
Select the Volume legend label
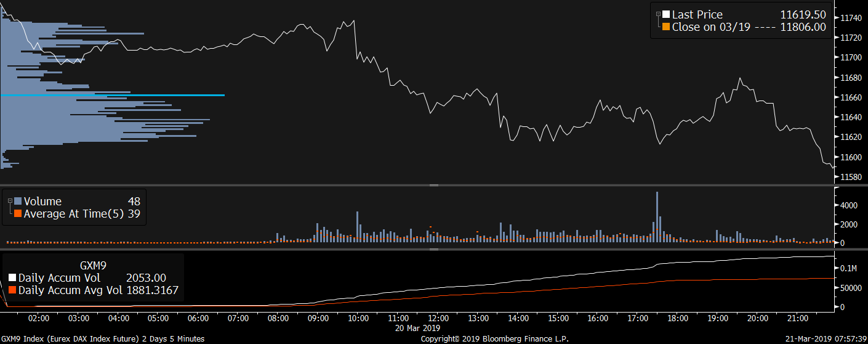(x=42, y=202)
